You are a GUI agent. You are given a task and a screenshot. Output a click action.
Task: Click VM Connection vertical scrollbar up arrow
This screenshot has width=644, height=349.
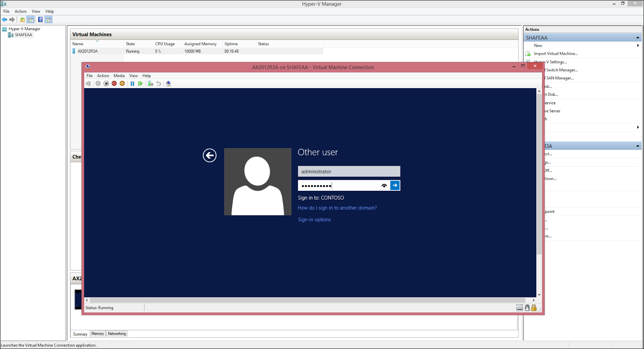click(x=539, y=91)
